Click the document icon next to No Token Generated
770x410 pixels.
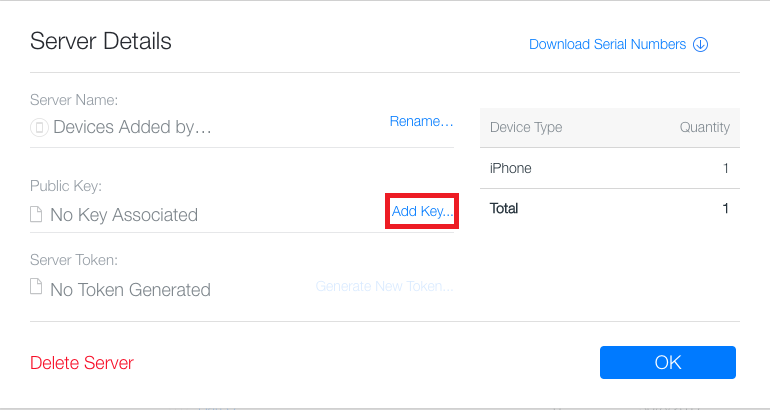point(37,289)
